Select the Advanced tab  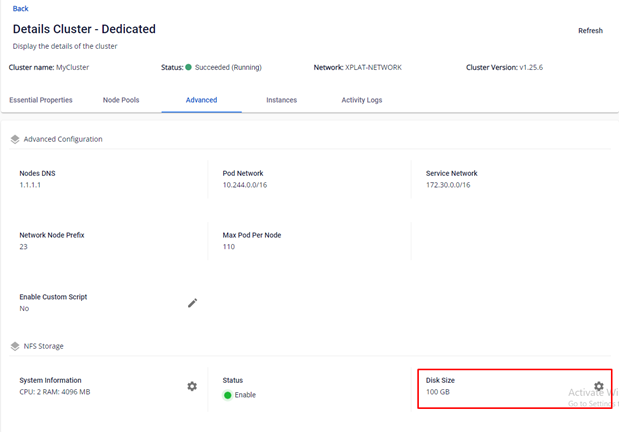click(x=201, y=100)
